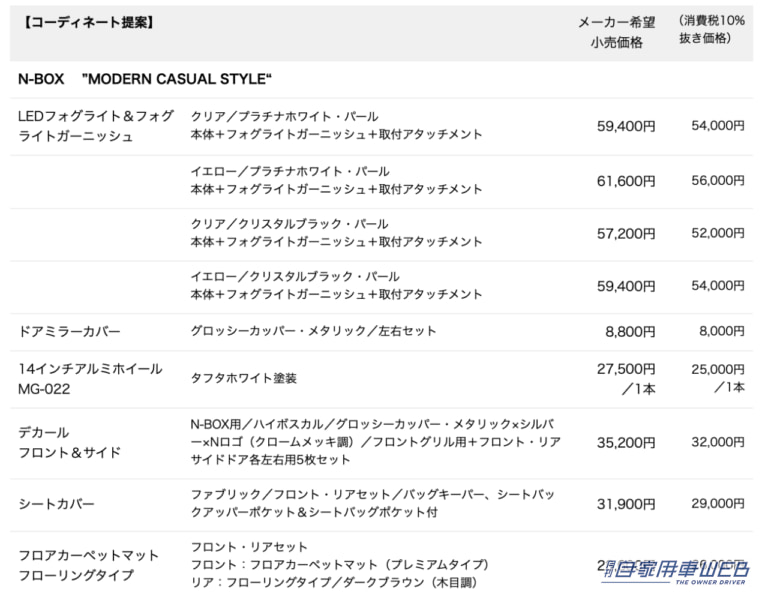Click the 57,200円 price

[x=627, y=233]
